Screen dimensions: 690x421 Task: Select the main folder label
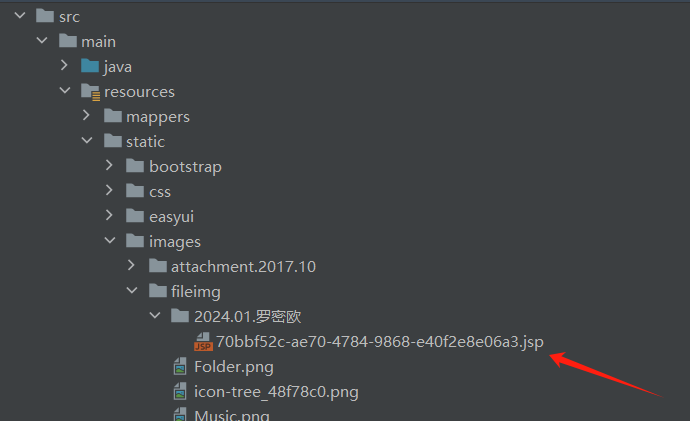pyautogui.click(x=99, y=42)
